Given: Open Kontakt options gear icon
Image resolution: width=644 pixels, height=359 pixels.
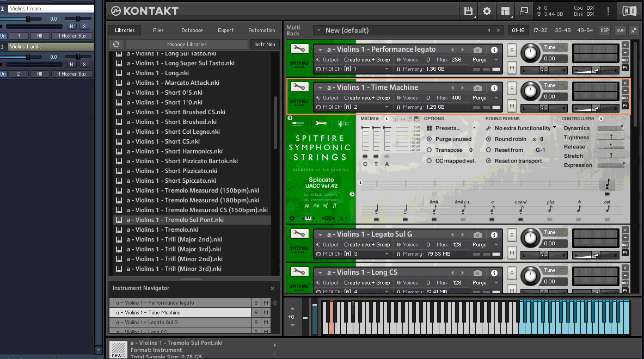Looking at the screenshot, I should pos(487,11).
